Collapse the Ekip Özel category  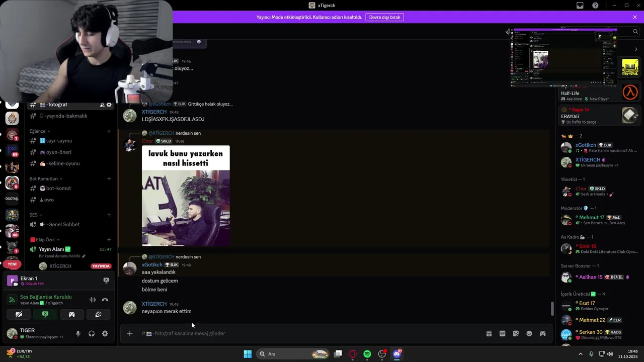pyautogui.click(x=45, y=240)
